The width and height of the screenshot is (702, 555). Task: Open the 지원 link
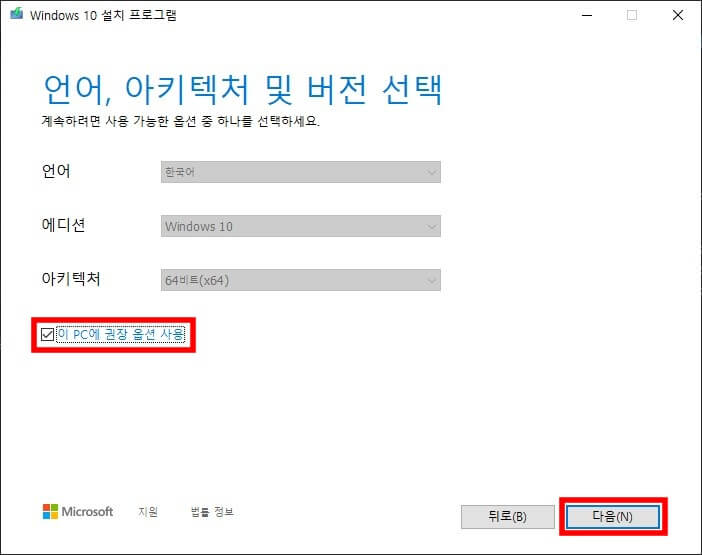[x=148, y=512]
